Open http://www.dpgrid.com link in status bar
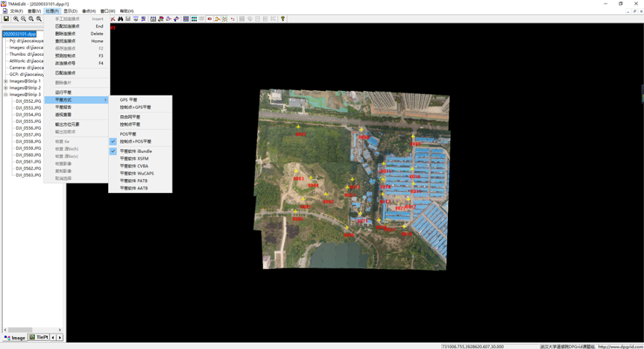The image size is (644, 349). pos(621,347)
